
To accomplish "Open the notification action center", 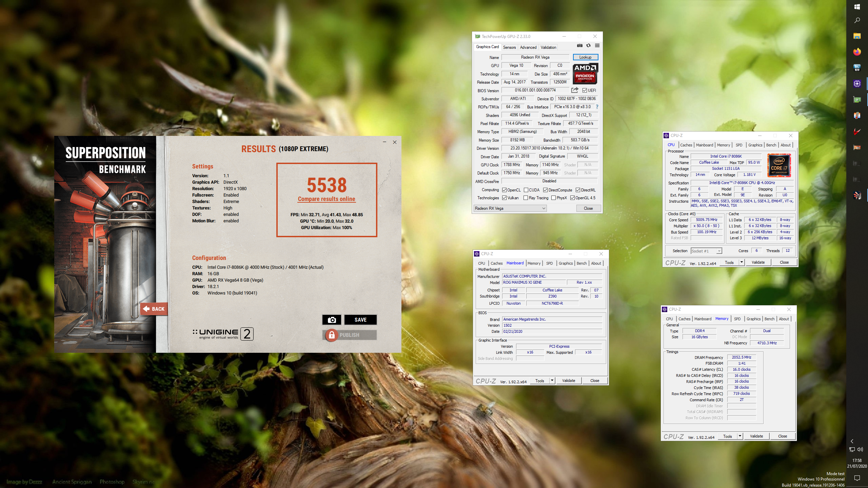I will tap(857, 478).
